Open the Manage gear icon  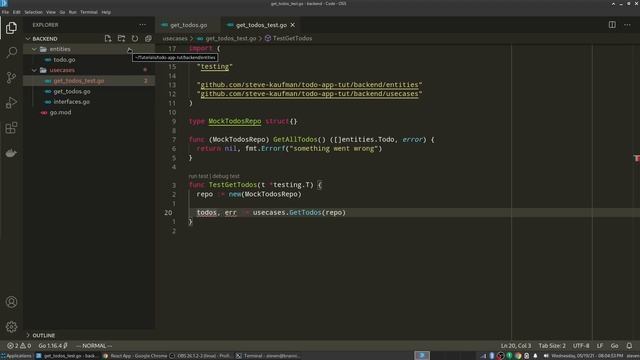(x=11, y=327)
